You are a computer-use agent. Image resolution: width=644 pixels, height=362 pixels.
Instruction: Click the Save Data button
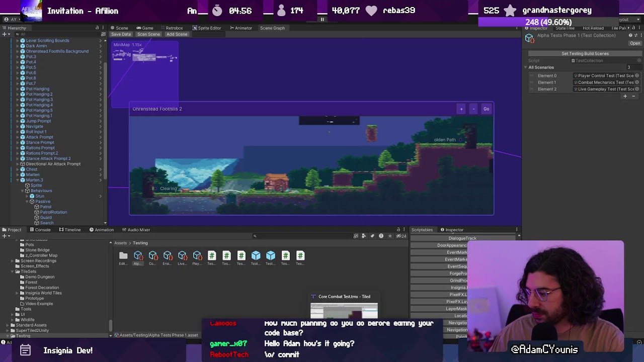coord(121,34)
